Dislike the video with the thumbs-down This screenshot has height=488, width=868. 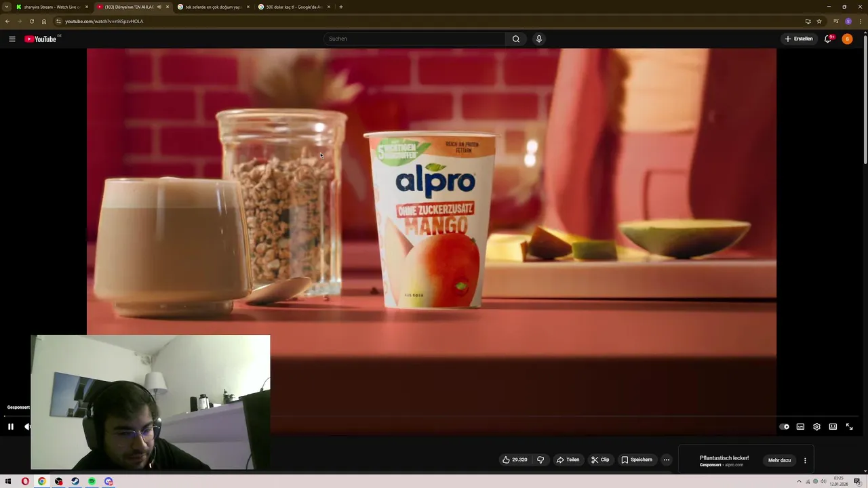[x=540, y=460]
